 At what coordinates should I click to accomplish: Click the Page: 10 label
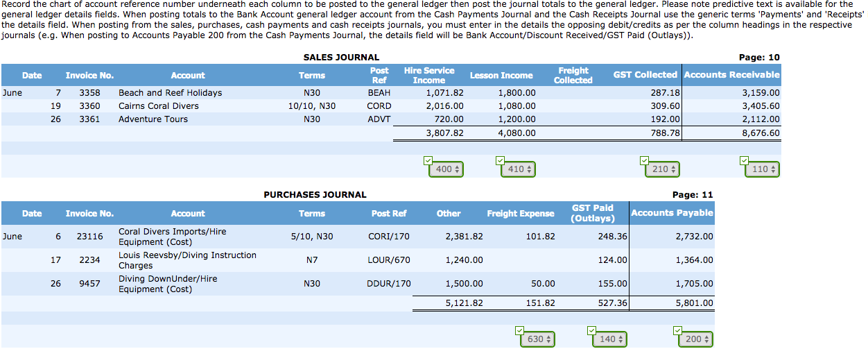click(x=760, y=58)
